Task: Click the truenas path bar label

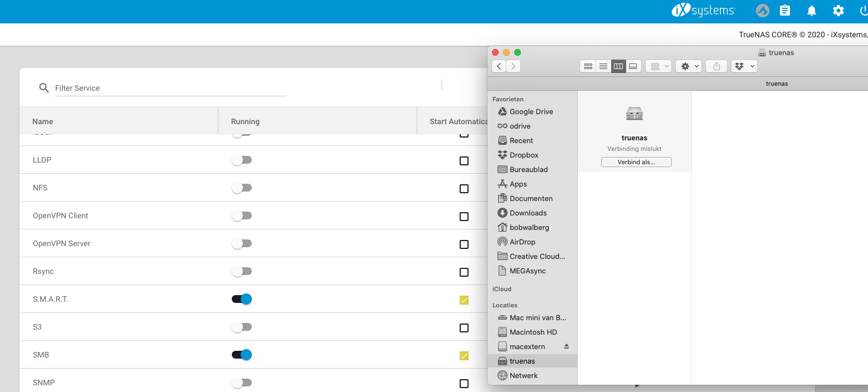Action: coord(777,84)
